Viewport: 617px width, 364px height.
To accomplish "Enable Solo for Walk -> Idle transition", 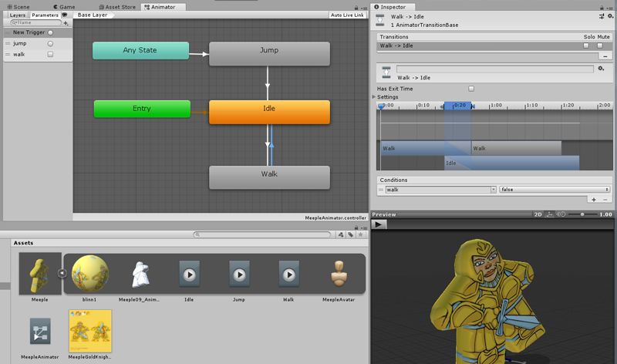I will coord(586,45).
